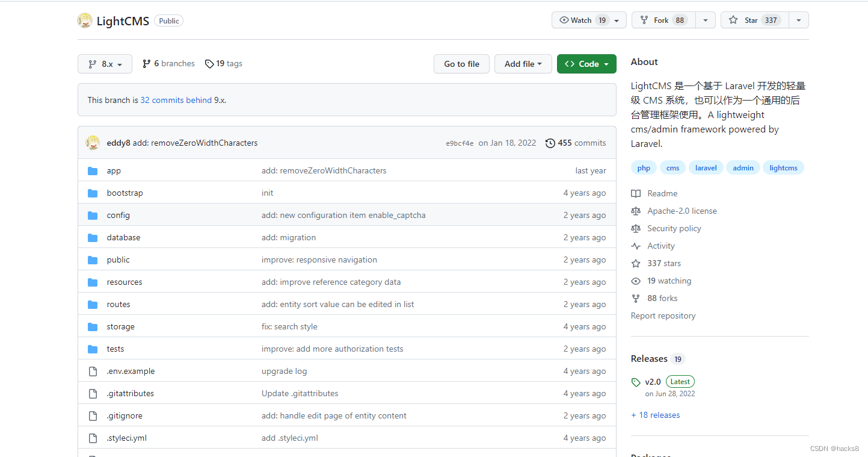Select the laravel topic tag
Viewport: 868px width, 457px height.
pyautogui.click(x=706, y=168)
